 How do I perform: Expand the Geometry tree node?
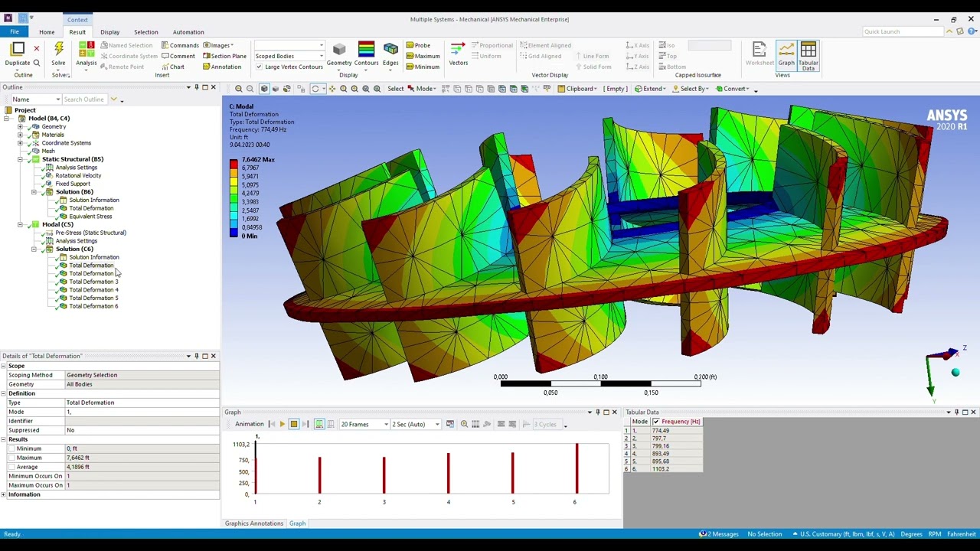click(20, 127)
